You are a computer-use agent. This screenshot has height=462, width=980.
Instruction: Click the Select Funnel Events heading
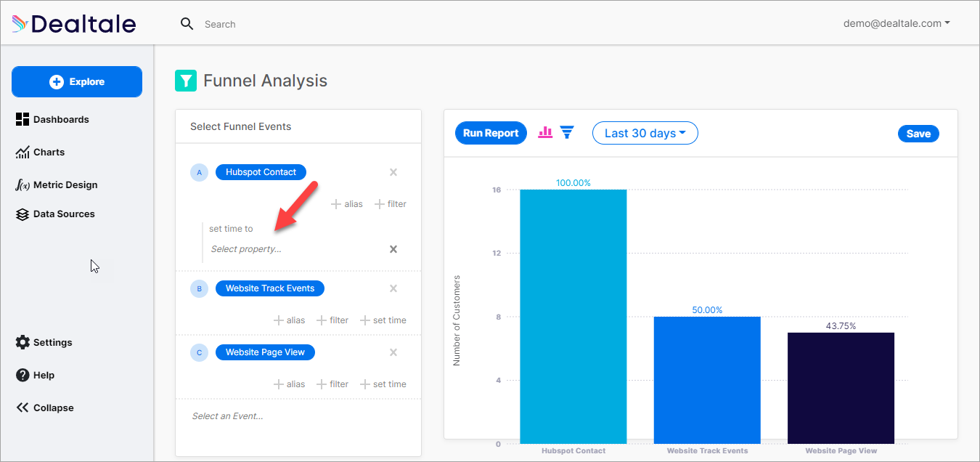pyautogui.click(x=240, y=126)
